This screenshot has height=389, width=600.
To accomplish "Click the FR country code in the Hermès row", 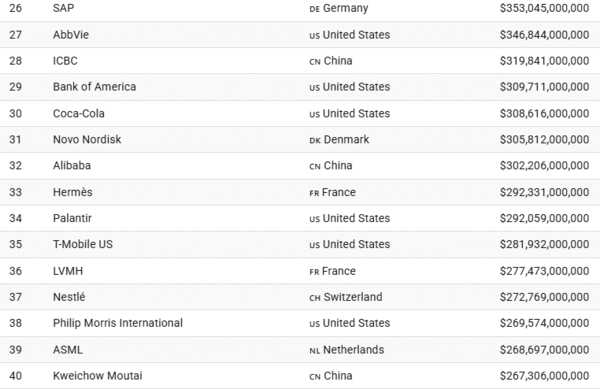I will click(314, 193).
